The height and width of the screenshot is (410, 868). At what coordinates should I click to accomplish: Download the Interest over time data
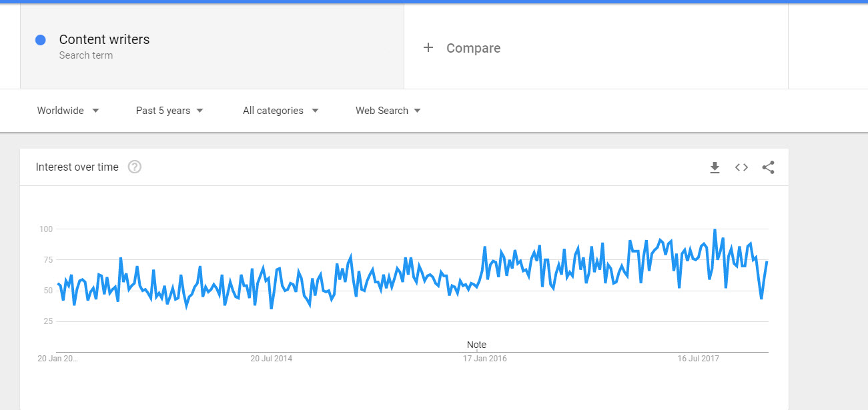pos(715,167)
